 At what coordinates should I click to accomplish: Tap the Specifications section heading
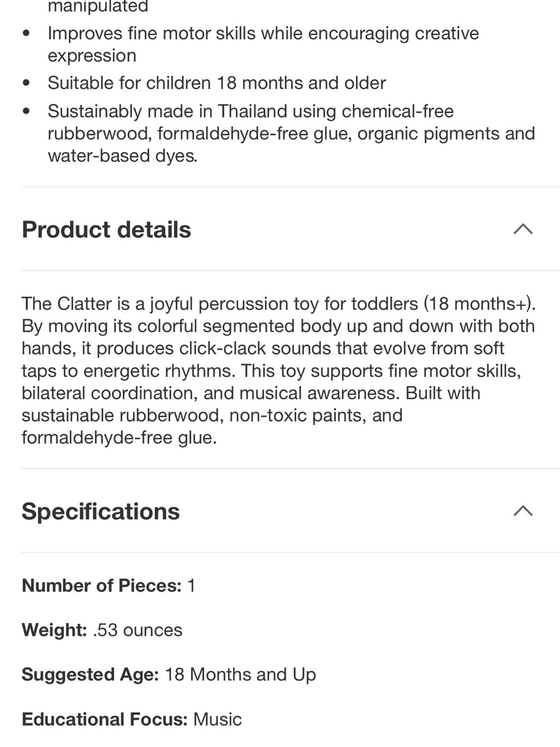(101, 511)
